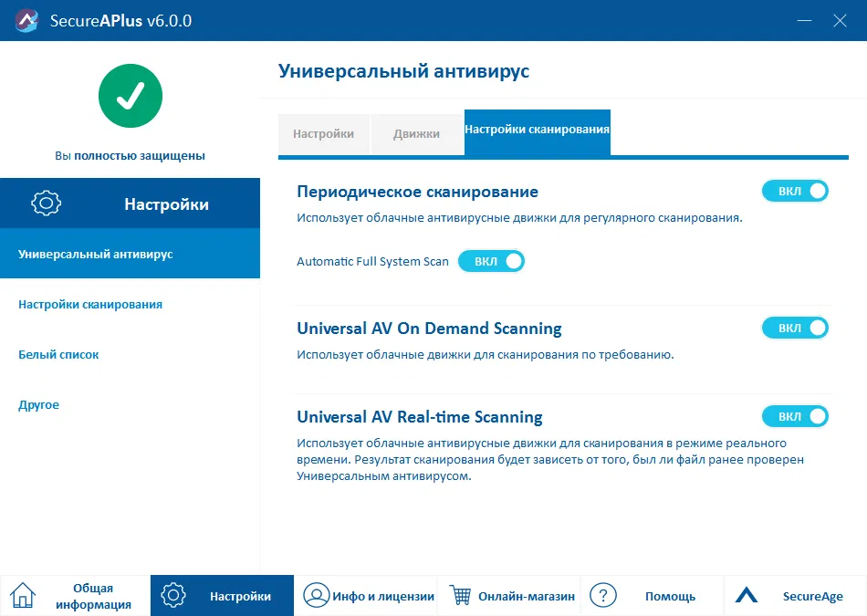Image resolution: width=867 pixels, height=616 pixels.
Task: Click the Настройки sidebar header text
Action: click(166, 204)
